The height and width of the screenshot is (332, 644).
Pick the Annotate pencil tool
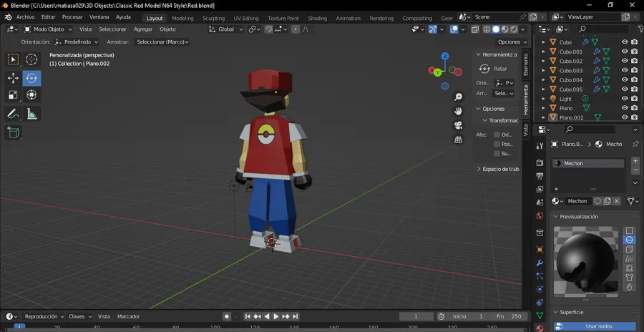point(13,114)
